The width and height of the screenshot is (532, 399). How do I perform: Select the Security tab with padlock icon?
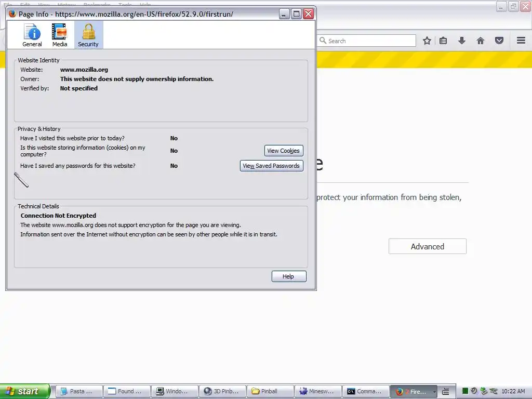pos(88,35)
